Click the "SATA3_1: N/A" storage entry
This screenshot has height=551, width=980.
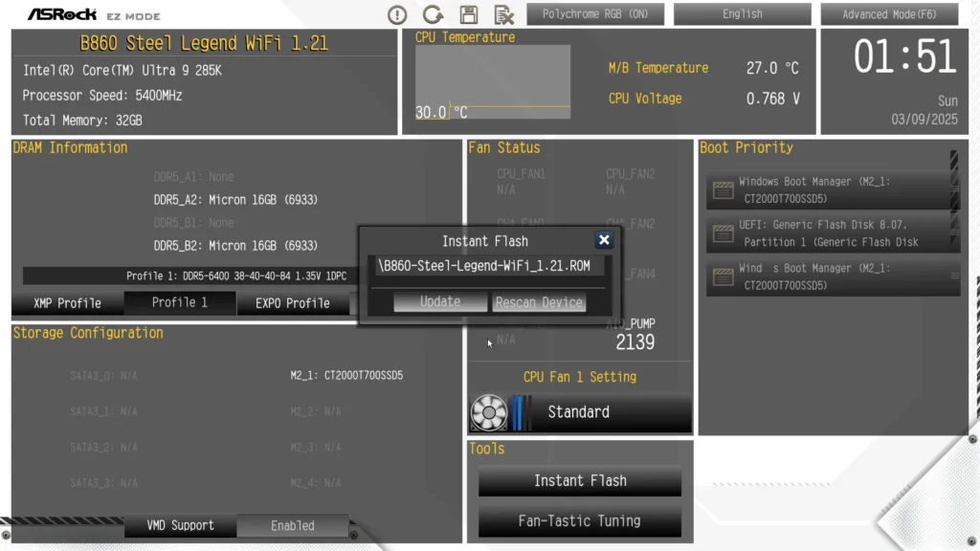pyautogui.click(x=103, y=411)
